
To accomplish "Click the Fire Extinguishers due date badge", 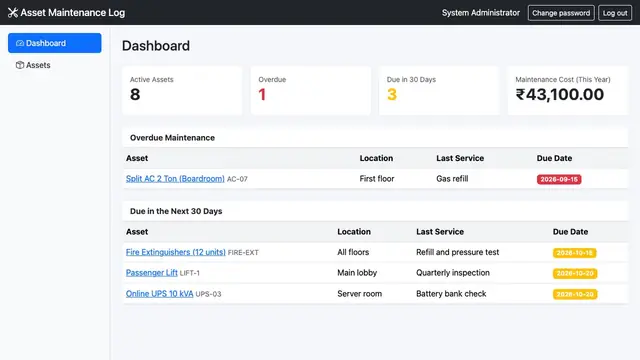I will click(x=575, y=253).
